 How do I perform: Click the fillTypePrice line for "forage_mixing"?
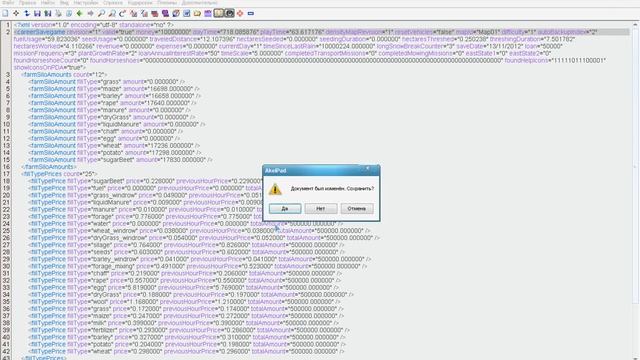tap(198, 266)
